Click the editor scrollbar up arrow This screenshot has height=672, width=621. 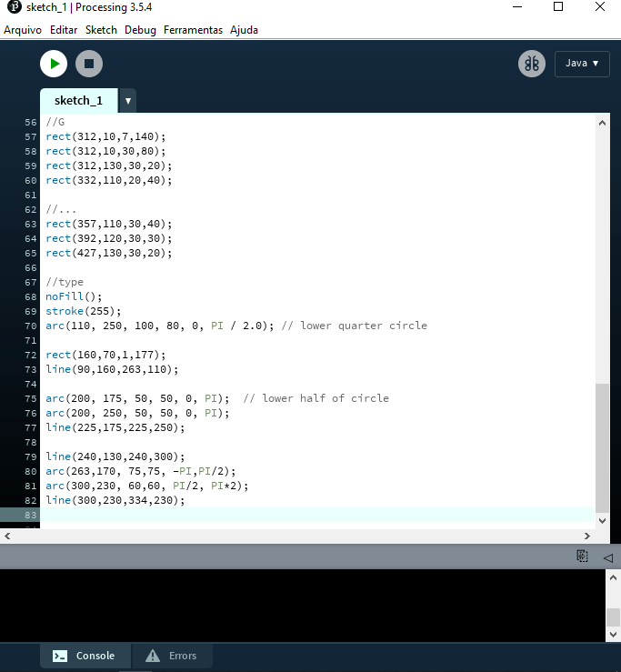point(601,122)
